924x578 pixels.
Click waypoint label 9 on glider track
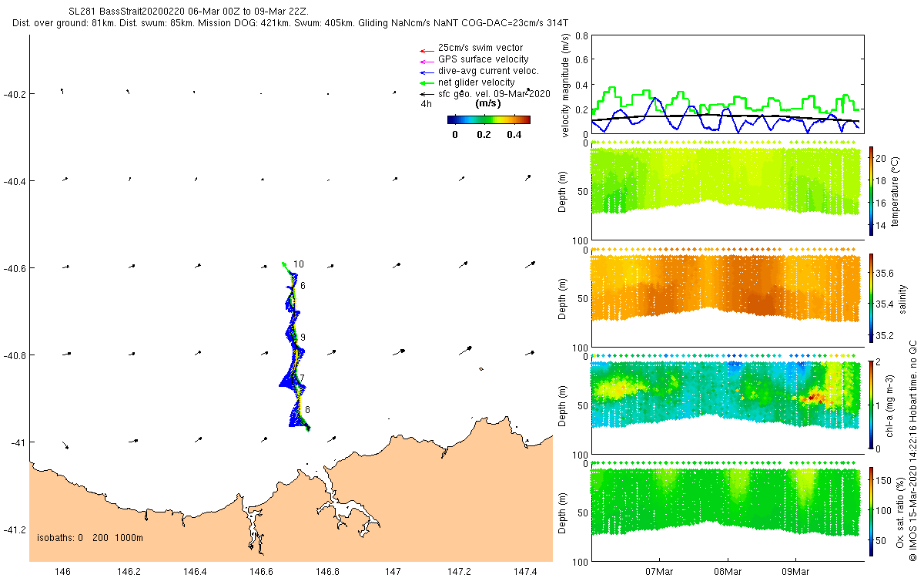(x=303, y=338)
